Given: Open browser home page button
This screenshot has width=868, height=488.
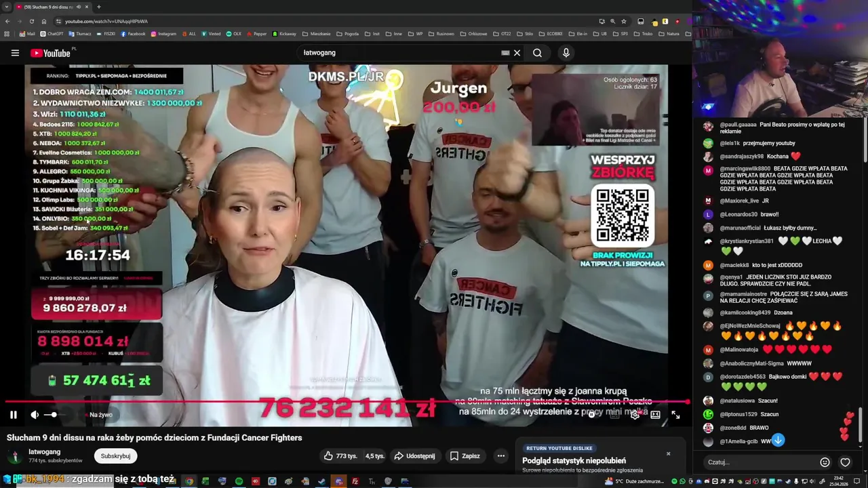Looking at the screenshot, I should [x=44, y=21].
